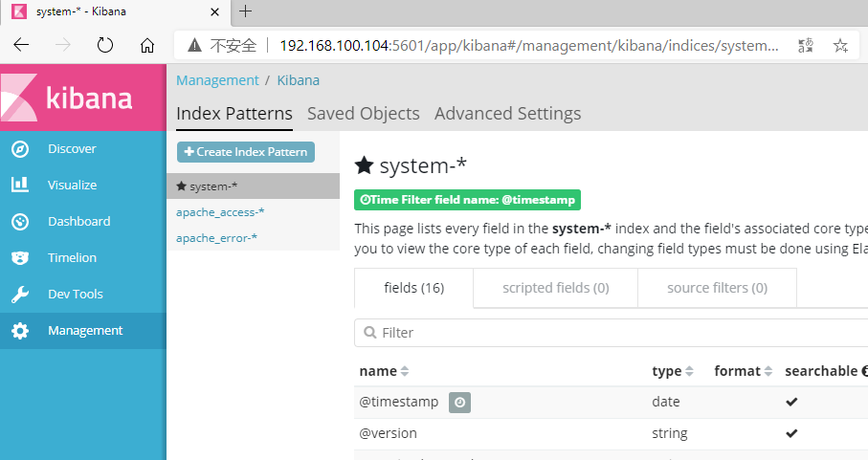This screenshot has height=460, width=868.
Task: Click the browser address bar URL
Action: coord(528,45)
